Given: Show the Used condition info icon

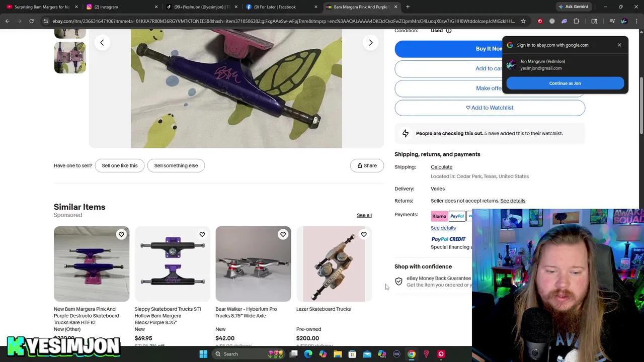Looking at the screenshot, I should click(449, 31).
